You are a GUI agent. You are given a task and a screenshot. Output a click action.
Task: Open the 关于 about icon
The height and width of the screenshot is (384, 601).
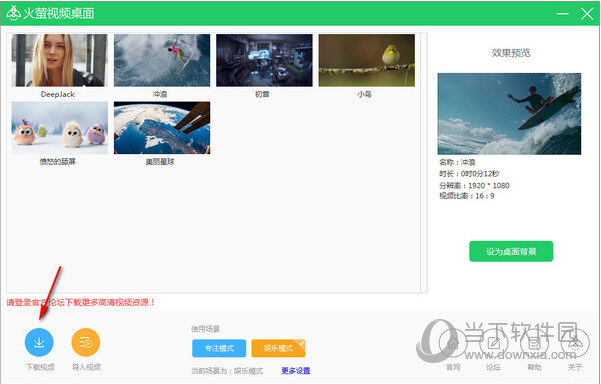pyautogui.click(x=575, y=342)
